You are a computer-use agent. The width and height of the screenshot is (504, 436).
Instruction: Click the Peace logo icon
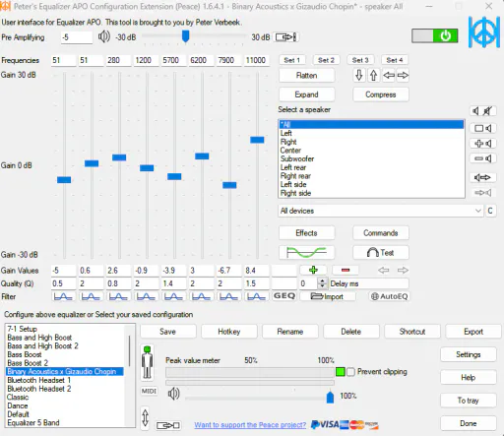484,31
